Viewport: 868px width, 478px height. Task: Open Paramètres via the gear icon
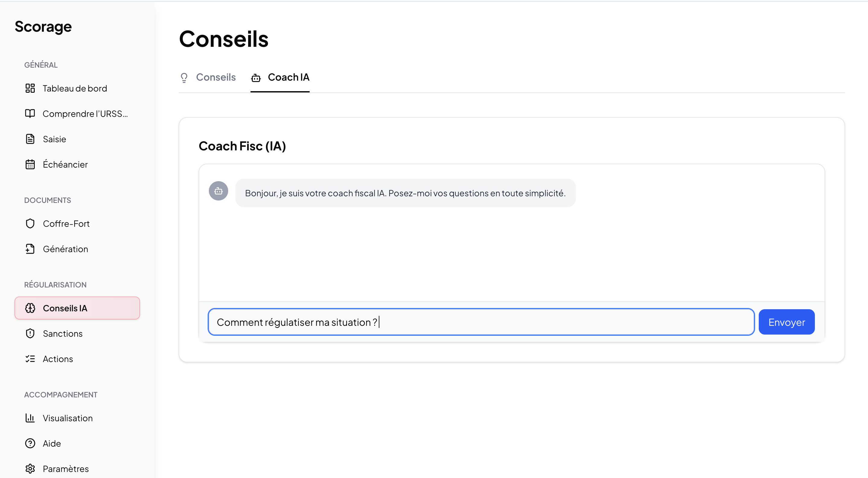coord(30,469)
